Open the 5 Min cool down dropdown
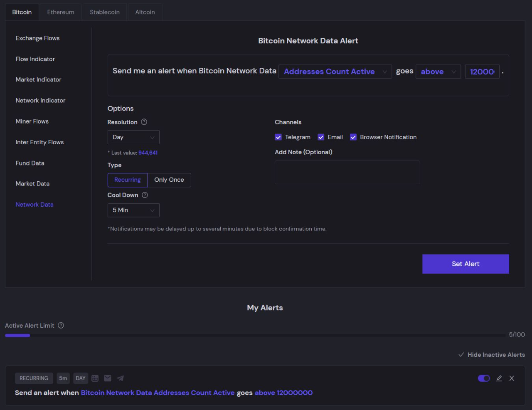Viewport: 532px width, 410px height. tap(133, 210)
